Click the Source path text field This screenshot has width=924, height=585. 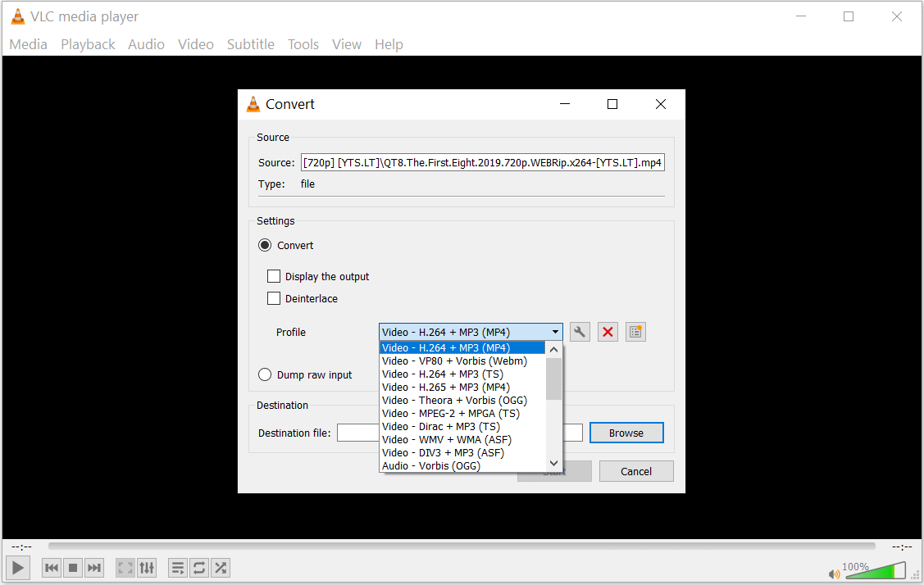click(483, 162)
